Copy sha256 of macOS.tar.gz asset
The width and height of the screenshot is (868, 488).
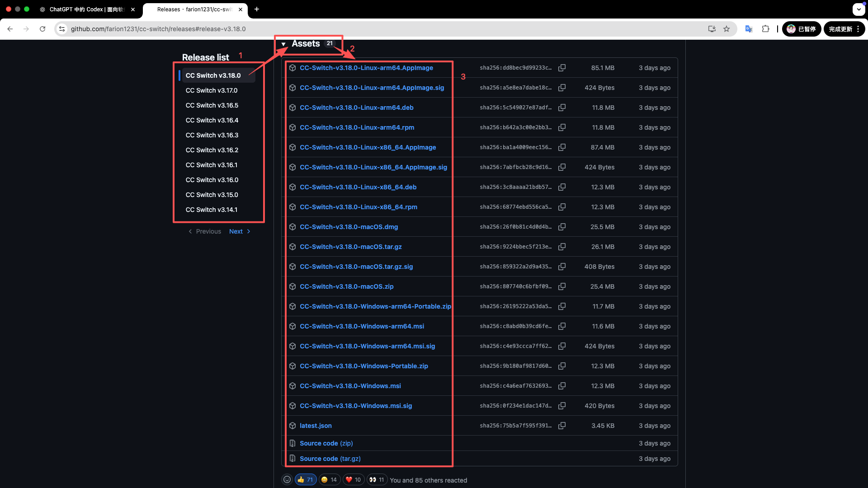click(562, 247)
